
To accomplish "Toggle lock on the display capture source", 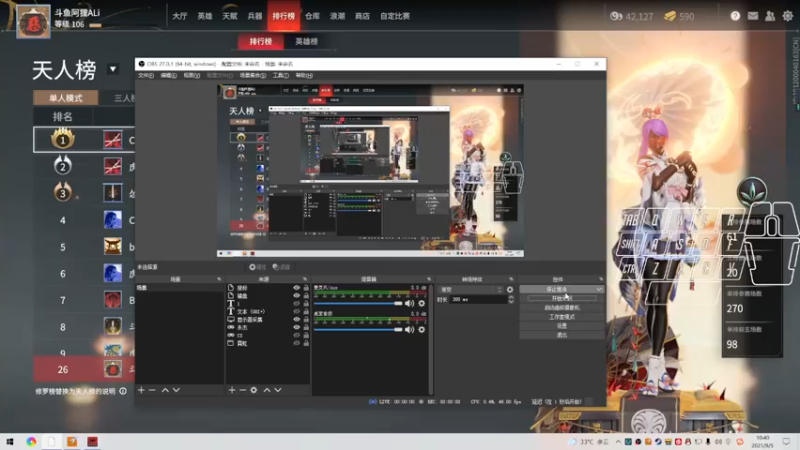I will pyautogui.click(x=306, y=319).
